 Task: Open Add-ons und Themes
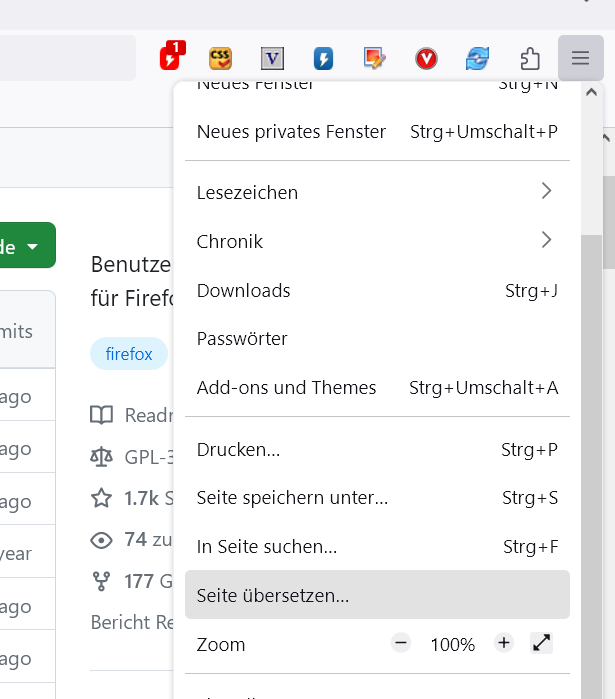[x=377, y=388]
